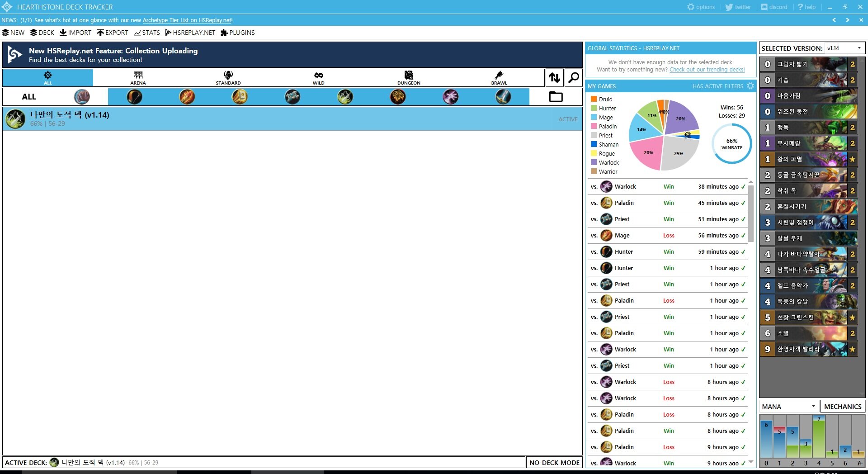
Task: Click the 환영자객 발리라 card in deck list
Action: (x=809, y=349)
